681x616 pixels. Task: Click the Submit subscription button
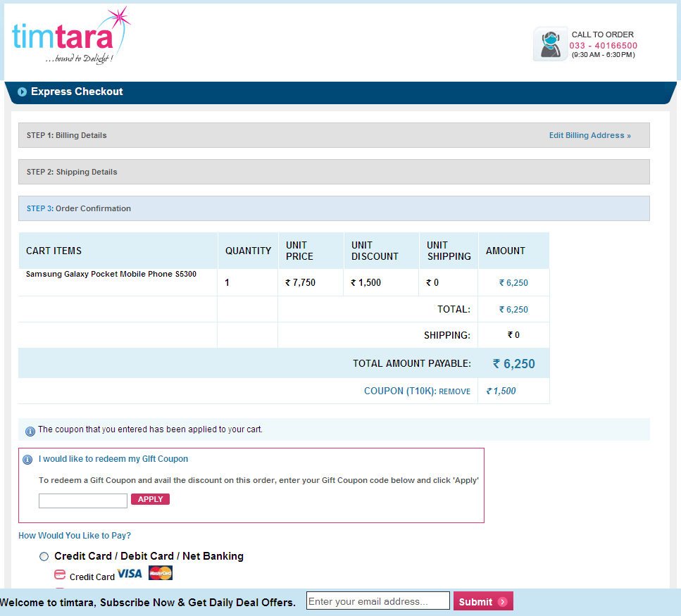(483, 601)
